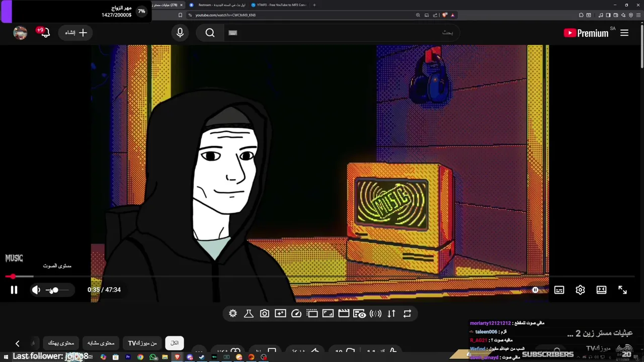The height and width of the screenshot is (362, 644).
Task: Open browser extensions puzzle icon
Action: click(x=581, y=15)
